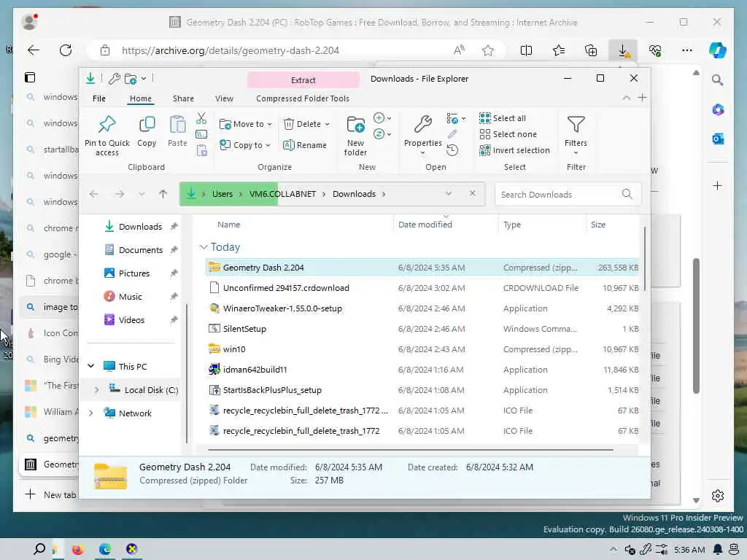Collapse the ribbon with chevron
This screenshot has width=747, height=560.
626,98
